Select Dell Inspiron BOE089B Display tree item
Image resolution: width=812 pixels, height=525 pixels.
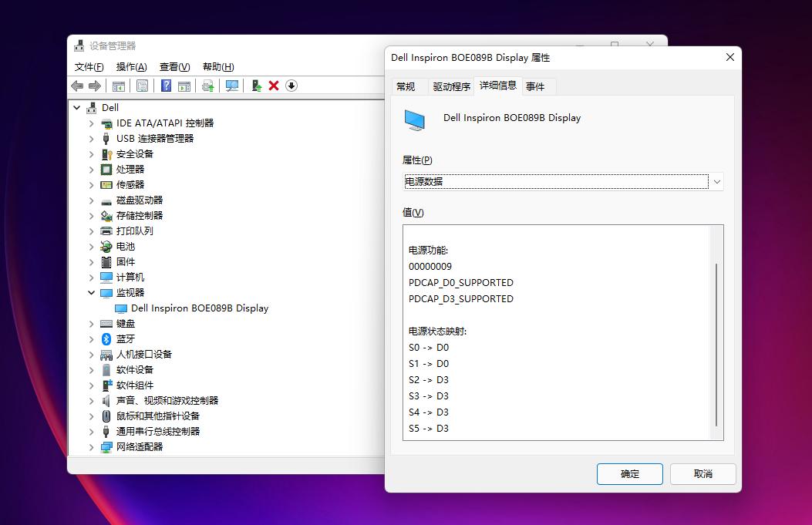pos(200,308)
